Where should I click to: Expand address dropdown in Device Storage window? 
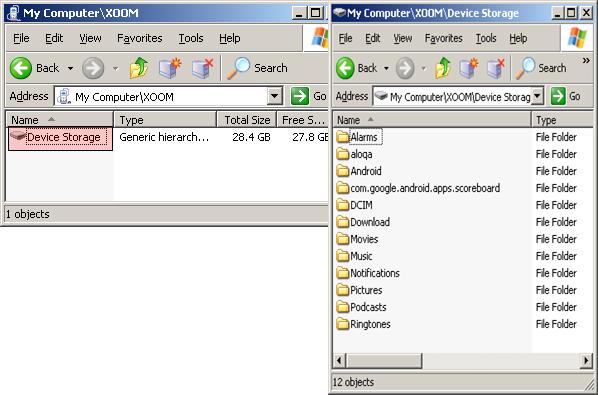point(537,96)
